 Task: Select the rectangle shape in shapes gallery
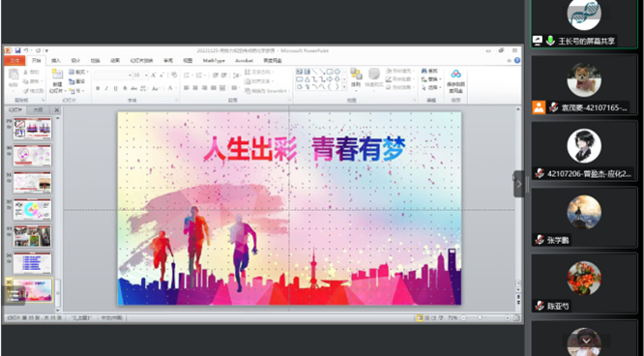330,72
